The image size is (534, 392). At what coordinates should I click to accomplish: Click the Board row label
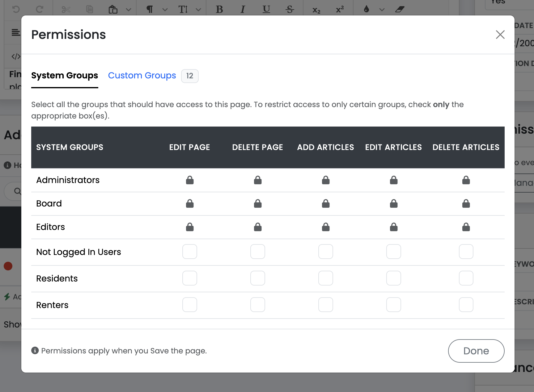click(x=49, y=203)
